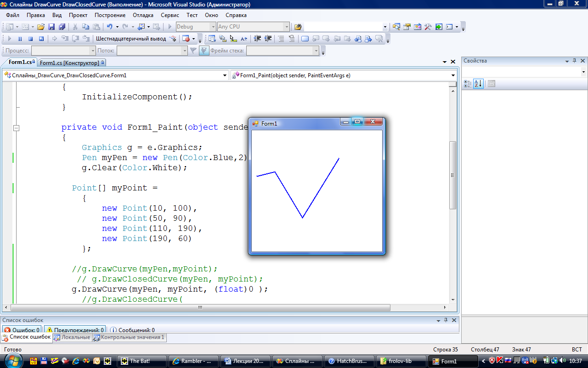Toggle the Сообщений: 0 messages filter
Viewport: 588px width, 368px height.
click(132, 330)
